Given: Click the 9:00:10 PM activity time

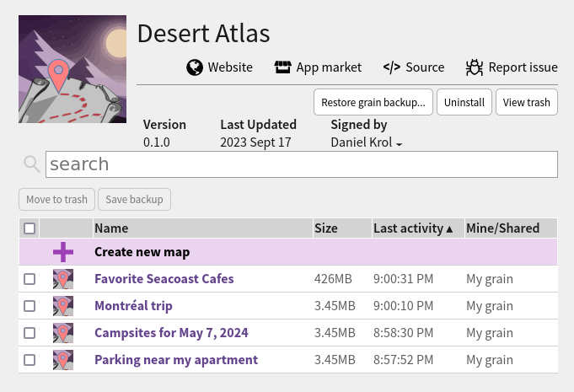Looking at the screenshot, I should tap(403, 306).
